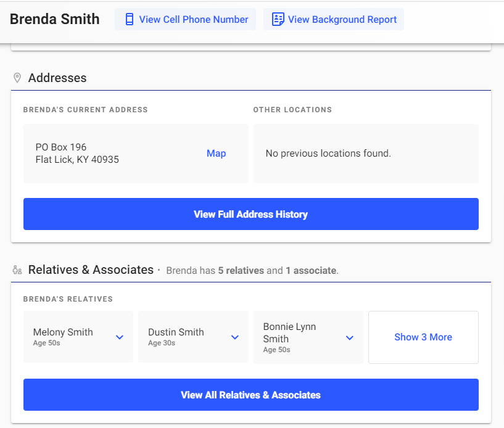Show 3 More relatives
The height and width of the screenshot is (428, 504).
[423, 337]
